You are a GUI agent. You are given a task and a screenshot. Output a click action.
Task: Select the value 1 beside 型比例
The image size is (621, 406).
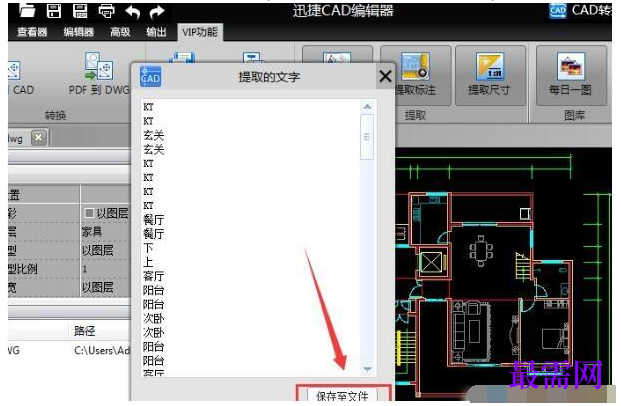click(84, 269)
